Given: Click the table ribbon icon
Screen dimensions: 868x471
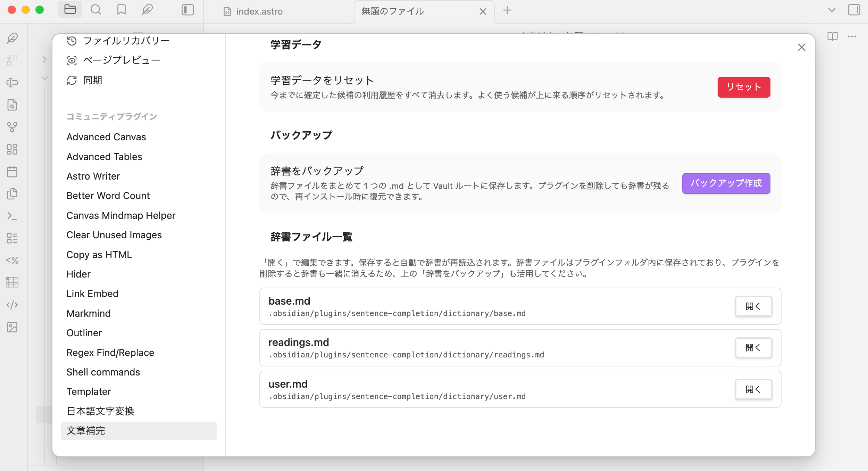Looking at the screenshot, I should point(12,282).
